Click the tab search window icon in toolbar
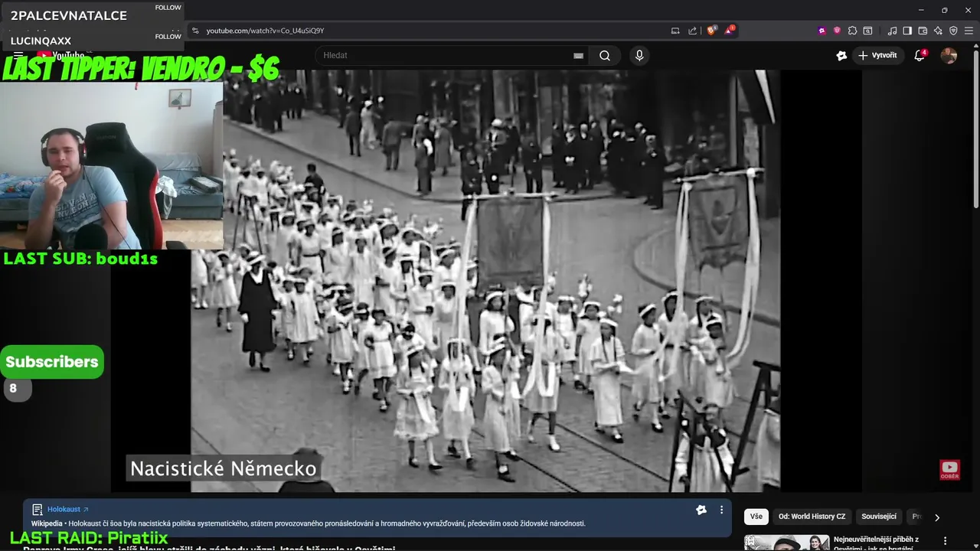This screenshot has width=980, height=551. (x=867, y=31)
